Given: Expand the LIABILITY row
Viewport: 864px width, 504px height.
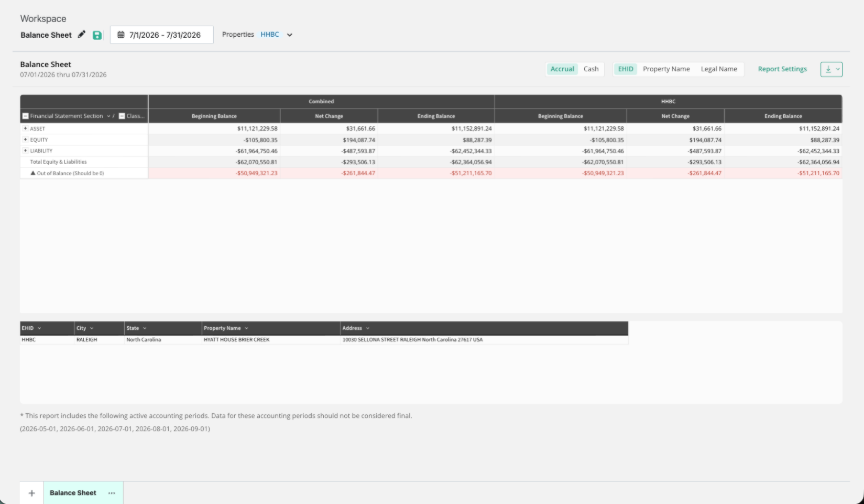Looking at the screenshot, I should pyautogui.click(x=25, y=150).
